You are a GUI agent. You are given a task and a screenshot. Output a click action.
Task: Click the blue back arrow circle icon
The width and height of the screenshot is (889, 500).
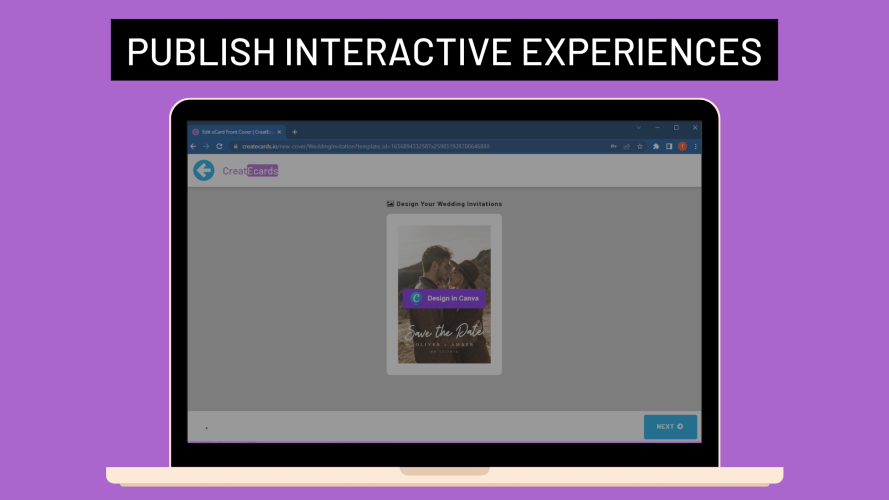pyautogui.click(x=204, y=170)
